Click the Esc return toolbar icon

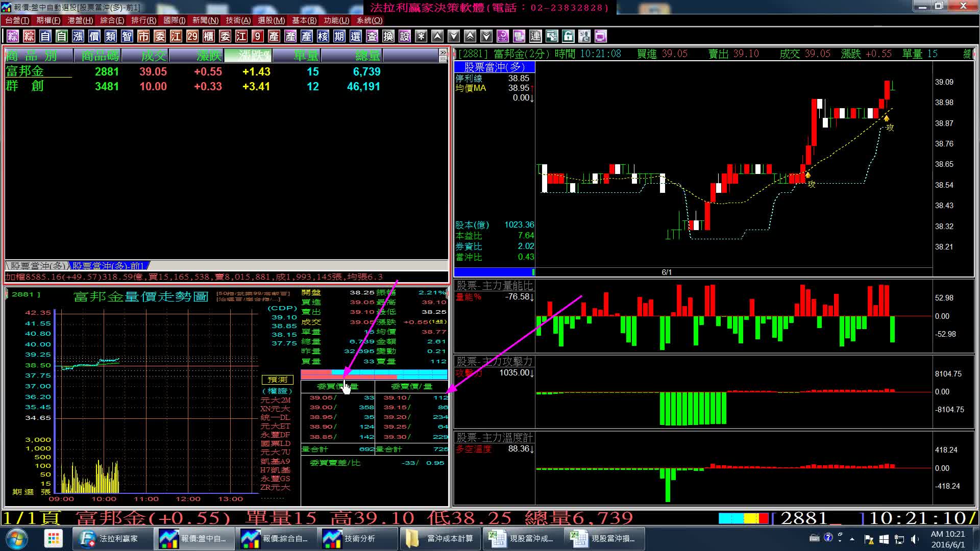coord(503,36)
